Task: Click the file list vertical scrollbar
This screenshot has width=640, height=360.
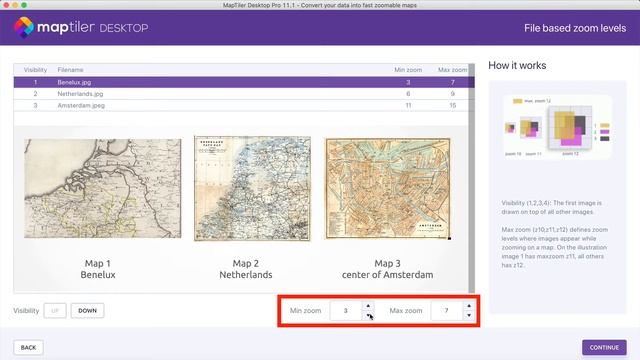Action: pyautogui.click(x=472, y=178)
